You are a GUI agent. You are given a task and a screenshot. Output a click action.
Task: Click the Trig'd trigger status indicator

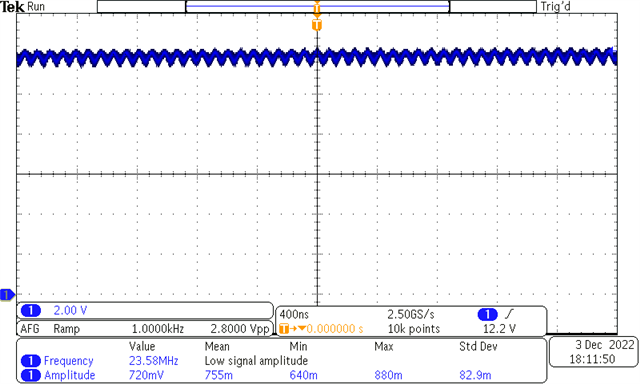pyautogui.click(x=556, y=7)
